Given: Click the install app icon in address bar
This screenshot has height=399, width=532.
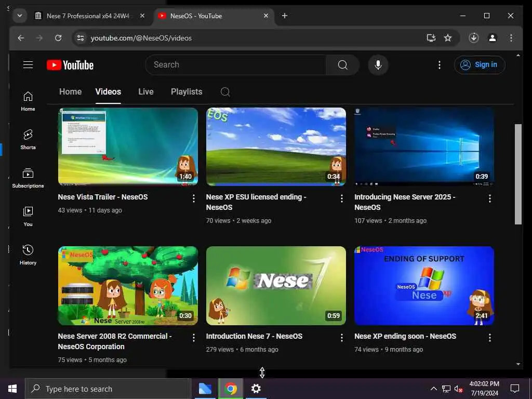Looking at the screenshot, I should (x=431, y=38).
